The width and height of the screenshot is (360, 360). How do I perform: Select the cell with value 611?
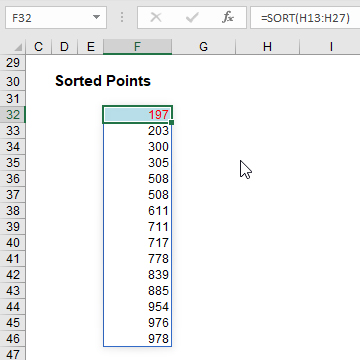click(137, 211)
